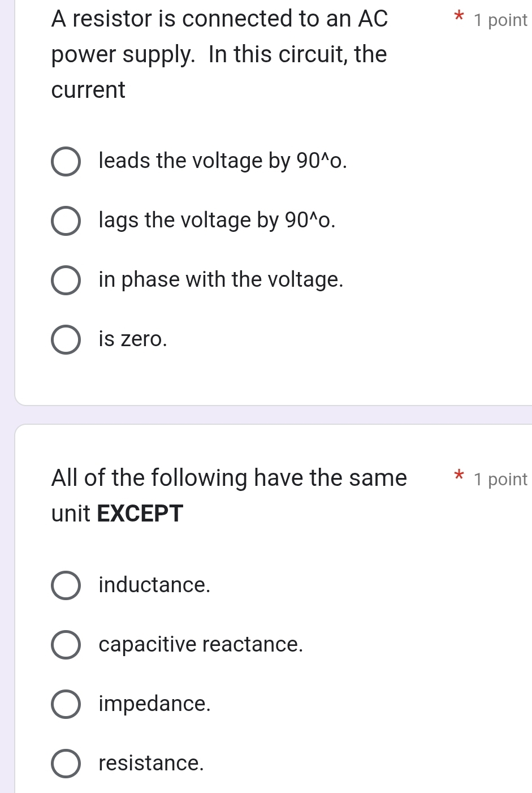Select 'in phase with the voltage' radio button
Viewport: 532px width, 793px height.
click(66, 280)
